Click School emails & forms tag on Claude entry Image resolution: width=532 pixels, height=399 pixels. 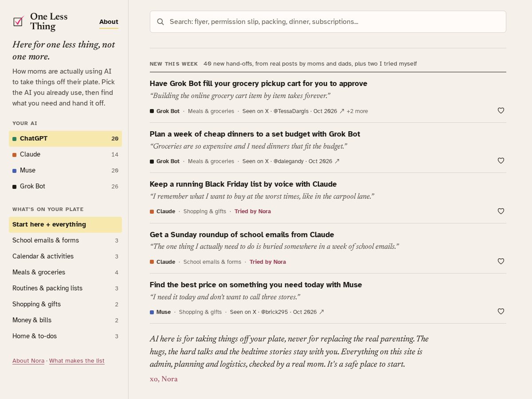pos(212,262)
